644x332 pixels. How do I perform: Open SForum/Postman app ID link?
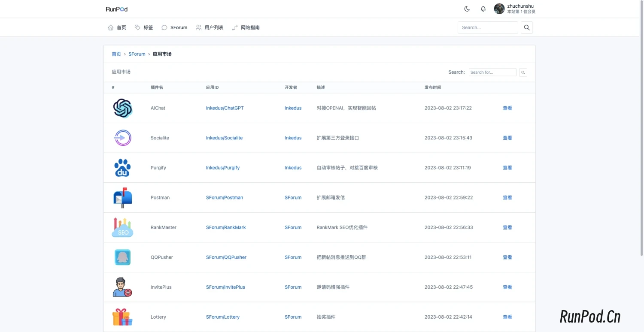click(225, 198)
